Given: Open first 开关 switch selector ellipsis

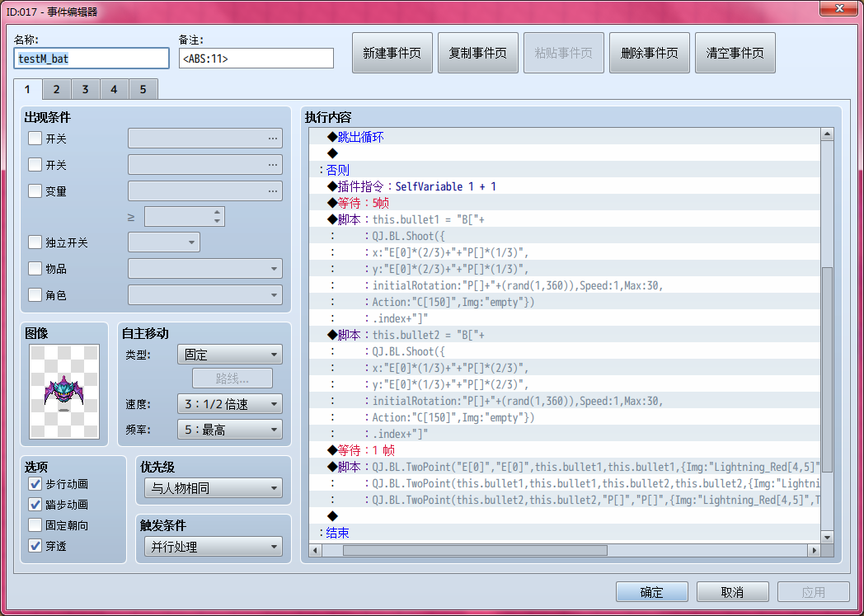Looking at the screenshot, I should pos(273,139).
